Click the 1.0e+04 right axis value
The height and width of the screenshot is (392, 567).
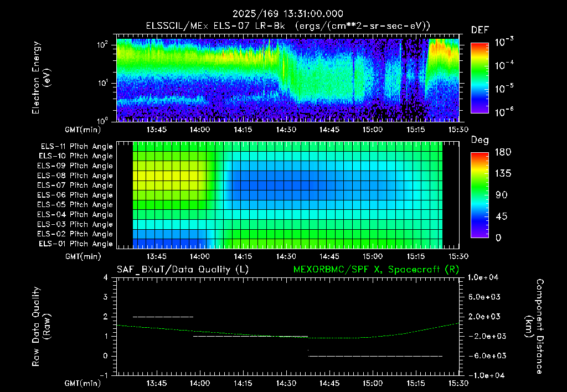tap(483, 278)
